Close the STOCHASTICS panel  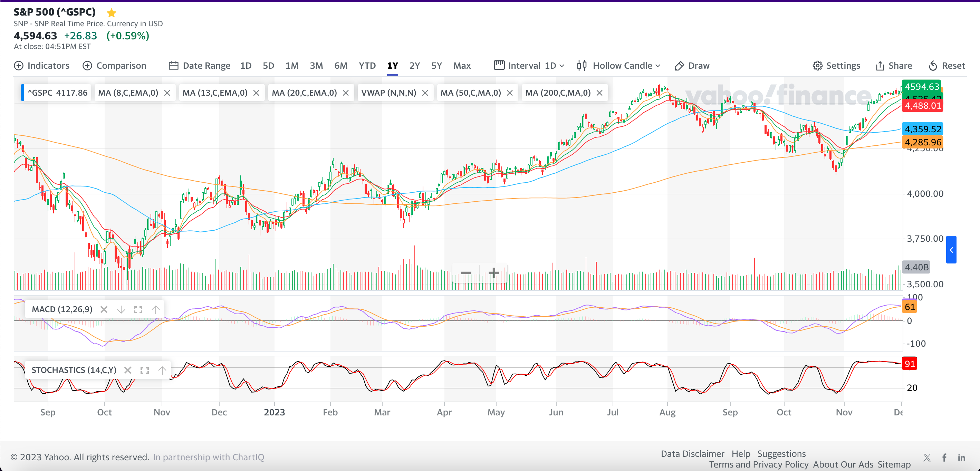(128, 370)
